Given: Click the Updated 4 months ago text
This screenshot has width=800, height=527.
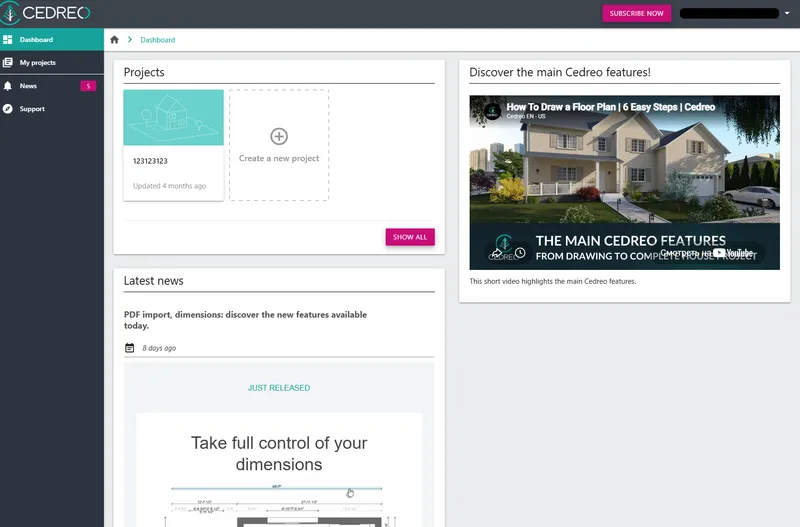Looking at the screenshot, I should coord(169,186).
